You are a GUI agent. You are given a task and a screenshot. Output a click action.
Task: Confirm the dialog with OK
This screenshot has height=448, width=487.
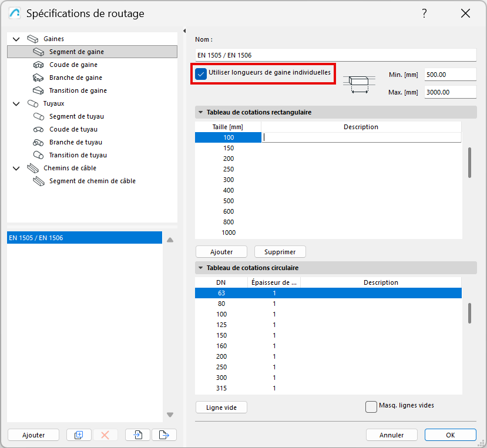tap(450, 435)
